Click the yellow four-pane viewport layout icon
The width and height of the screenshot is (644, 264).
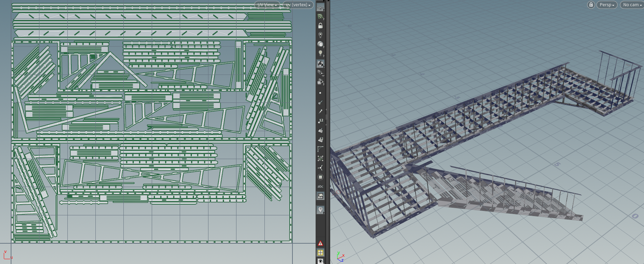tap(320, 253)
